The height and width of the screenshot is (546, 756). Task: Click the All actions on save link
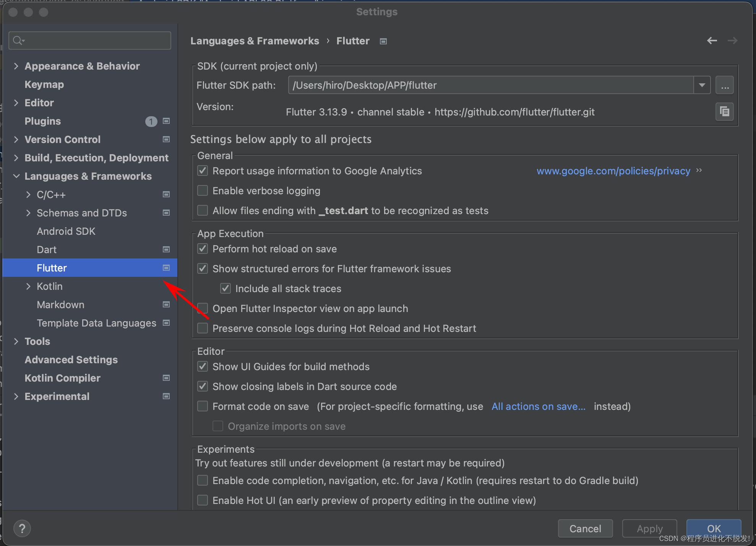pos(538,406)
